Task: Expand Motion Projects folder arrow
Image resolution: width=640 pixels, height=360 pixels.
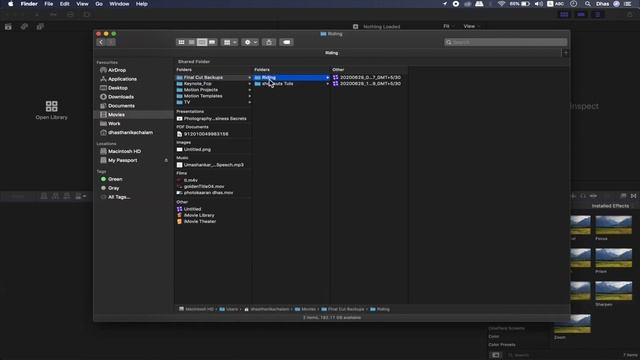Action: pyautogui.click(x=249, y=90)
